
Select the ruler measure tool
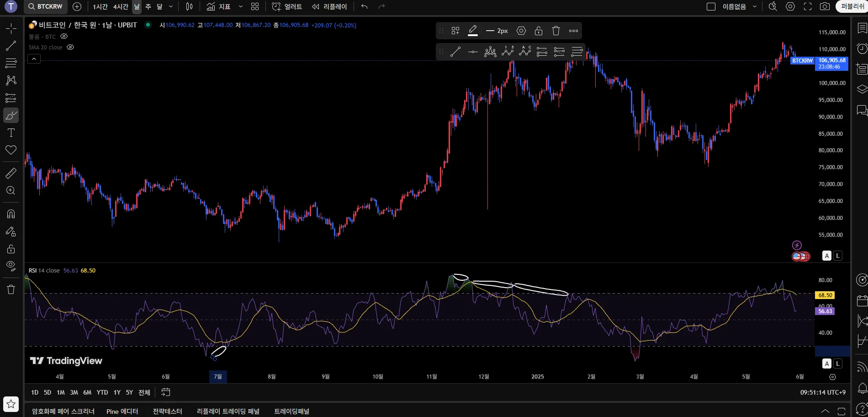pyautogui.click(x=11, y=173)
